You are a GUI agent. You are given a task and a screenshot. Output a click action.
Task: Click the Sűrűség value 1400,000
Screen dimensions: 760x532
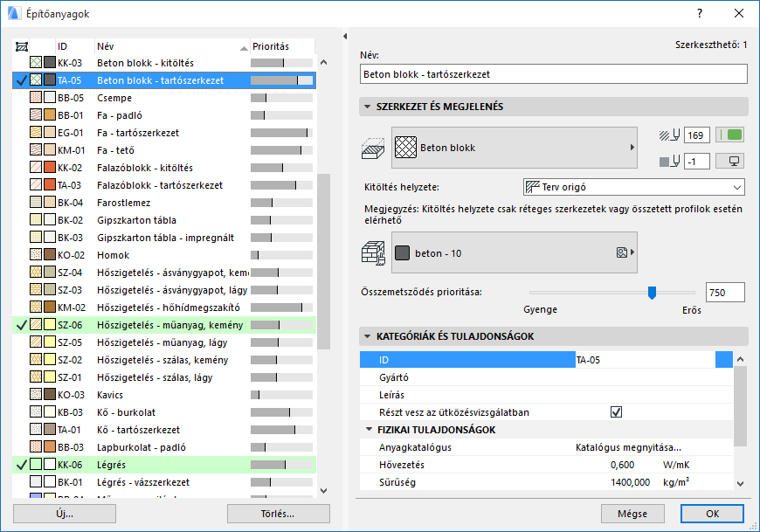[x=630, y=482]
